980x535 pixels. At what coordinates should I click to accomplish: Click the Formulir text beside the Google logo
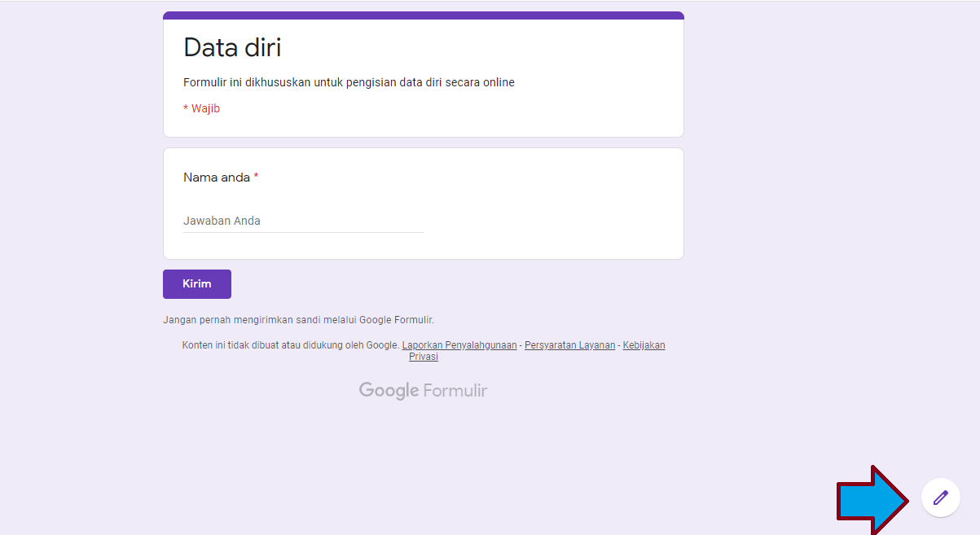point(456,390)
